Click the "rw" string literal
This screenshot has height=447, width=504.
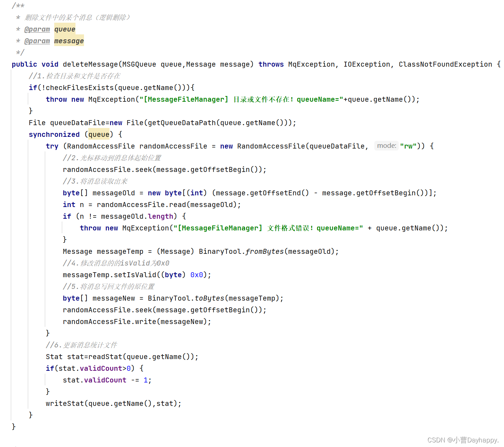pyautogui.click(x=408, y=146)
